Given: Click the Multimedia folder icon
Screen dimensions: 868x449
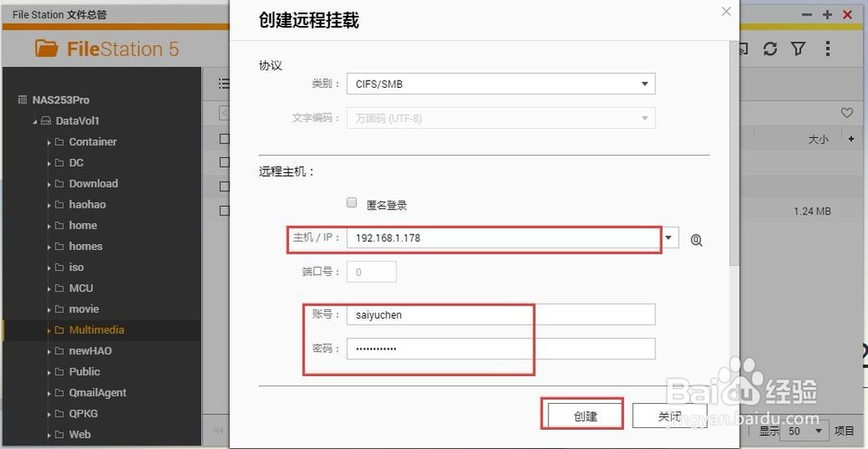Looking at the screenshot, I should click(x=59, y=331).
